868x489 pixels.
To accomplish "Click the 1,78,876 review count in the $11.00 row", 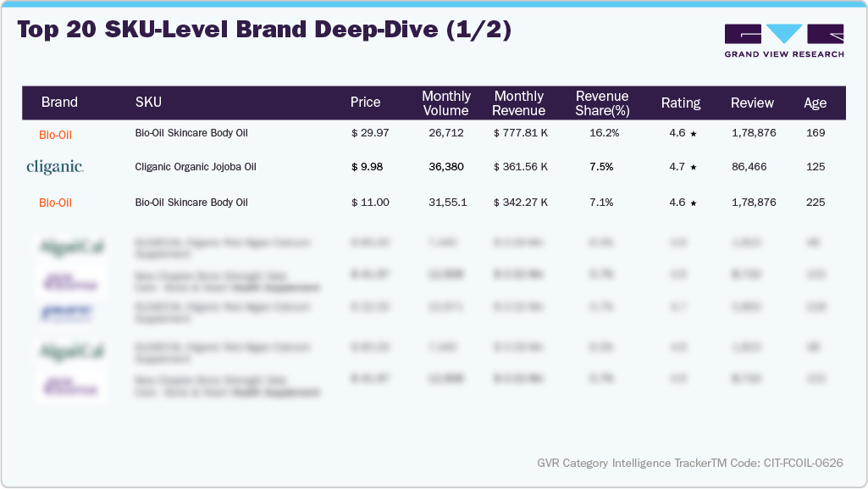I will [x=754, y=203].
